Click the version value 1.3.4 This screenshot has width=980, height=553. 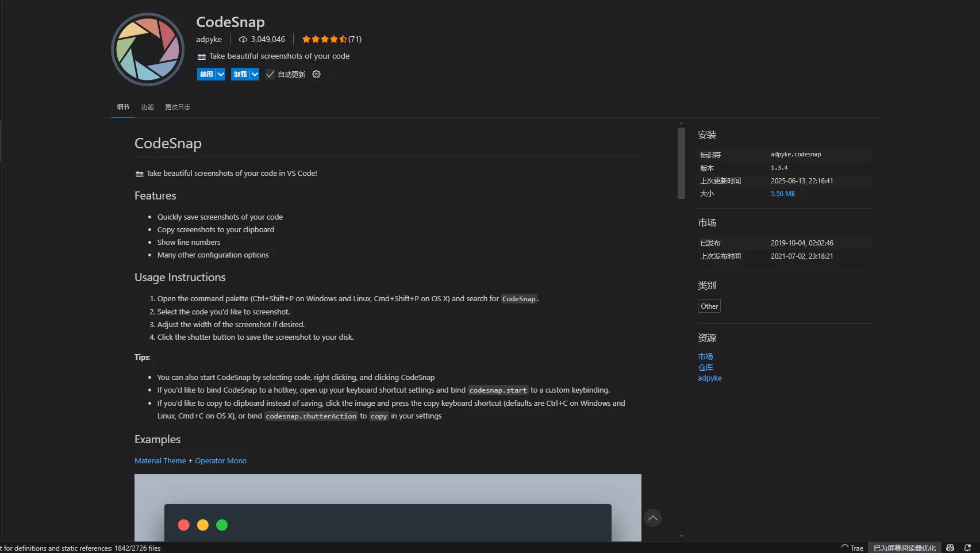coord(779,168)
